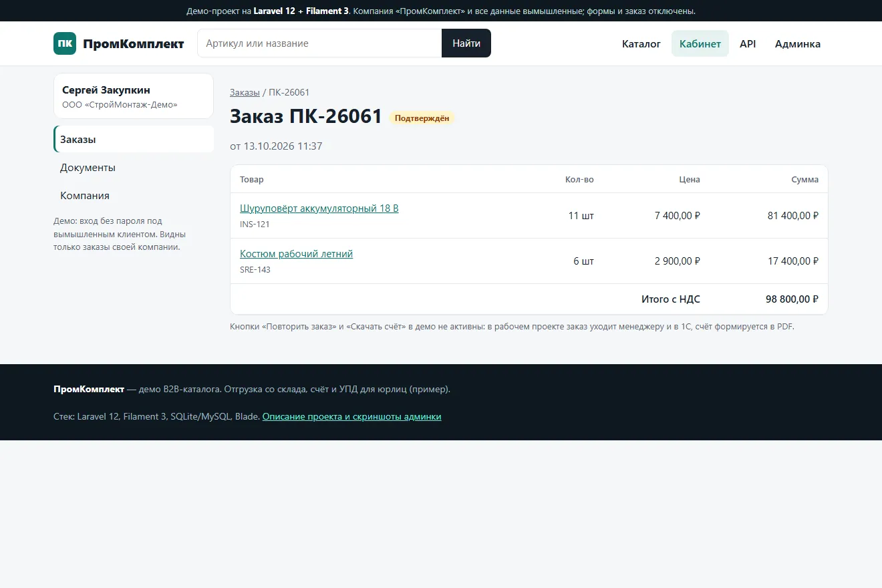This screenshot has width=882, height=588.
Task: Click the Подтверждён status badge
Action: tap(422, 118)
